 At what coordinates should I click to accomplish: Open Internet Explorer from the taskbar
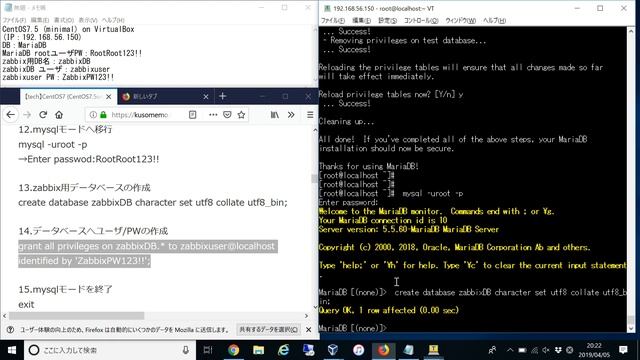click(x=283, y=350)
